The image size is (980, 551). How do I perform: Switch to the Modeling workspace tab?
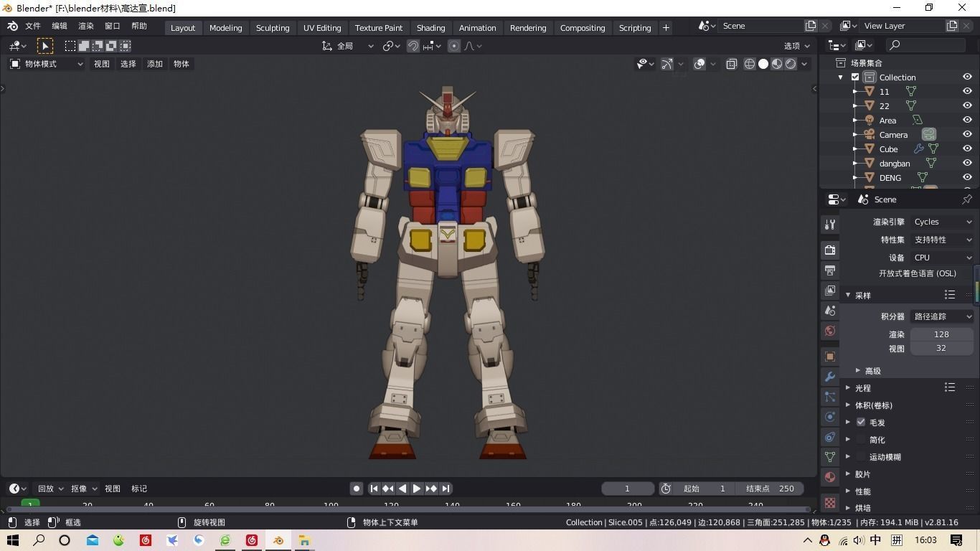[225, 28]
